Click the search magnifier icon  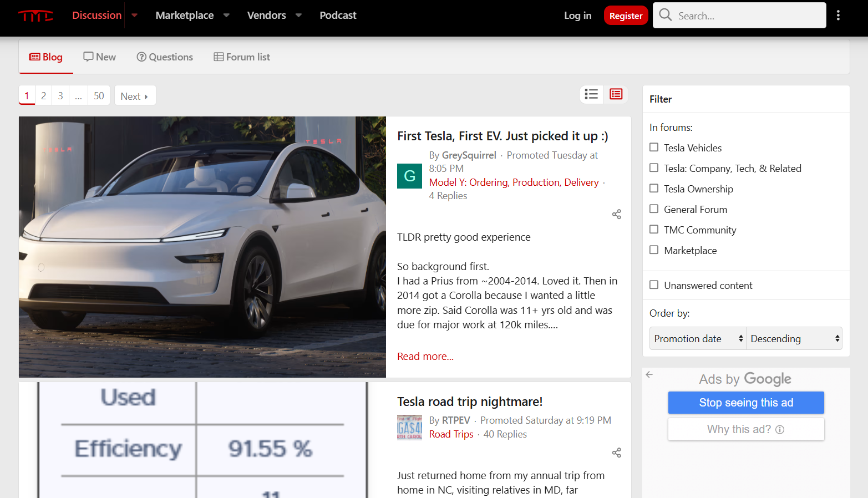(x=666, y=15)
